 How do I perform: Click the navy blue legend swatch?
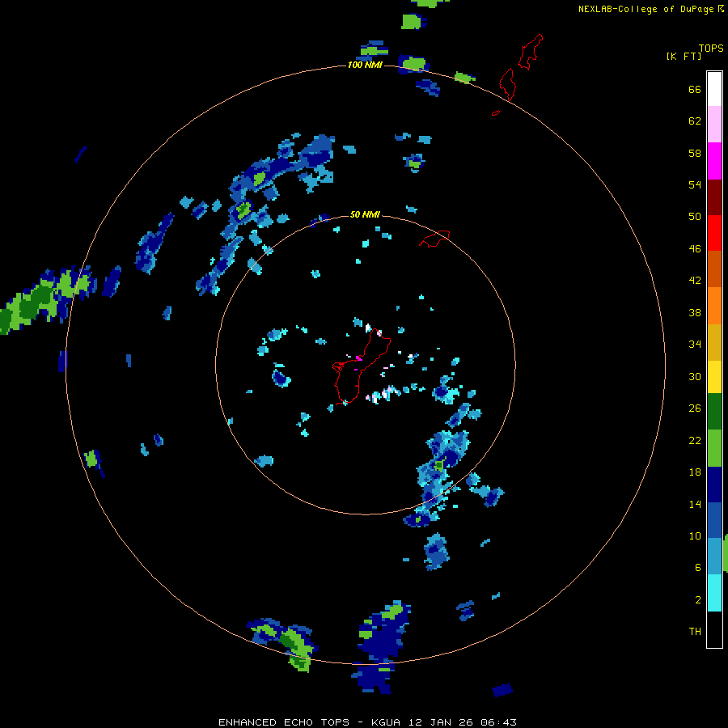tap(714, 485)
